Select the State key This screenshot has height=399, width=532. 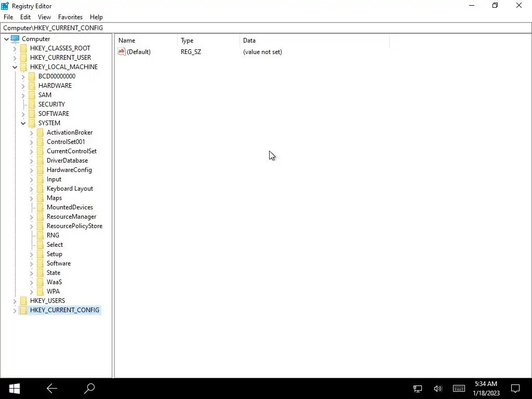(x=54, y=272)
